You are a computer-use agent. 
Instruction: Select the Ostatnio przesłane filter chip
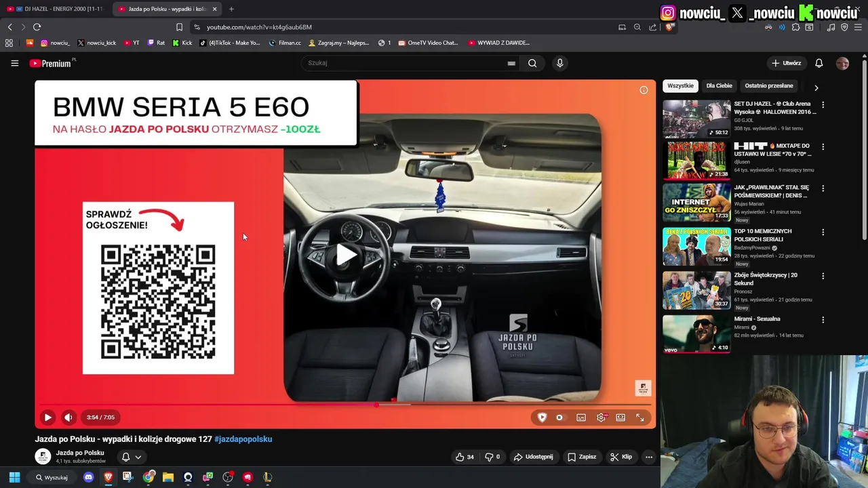pyautogui.click(x=769, y=86)
